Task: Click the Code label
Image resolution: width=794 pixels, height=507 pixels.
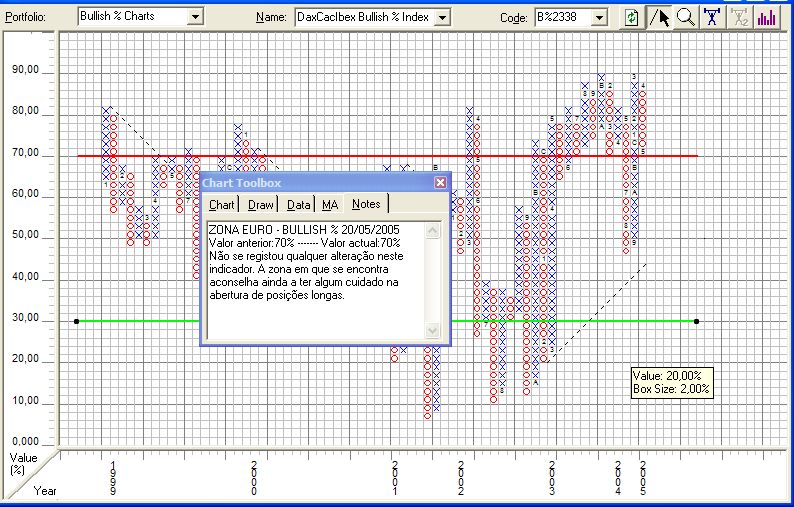Action: point(513,18)
